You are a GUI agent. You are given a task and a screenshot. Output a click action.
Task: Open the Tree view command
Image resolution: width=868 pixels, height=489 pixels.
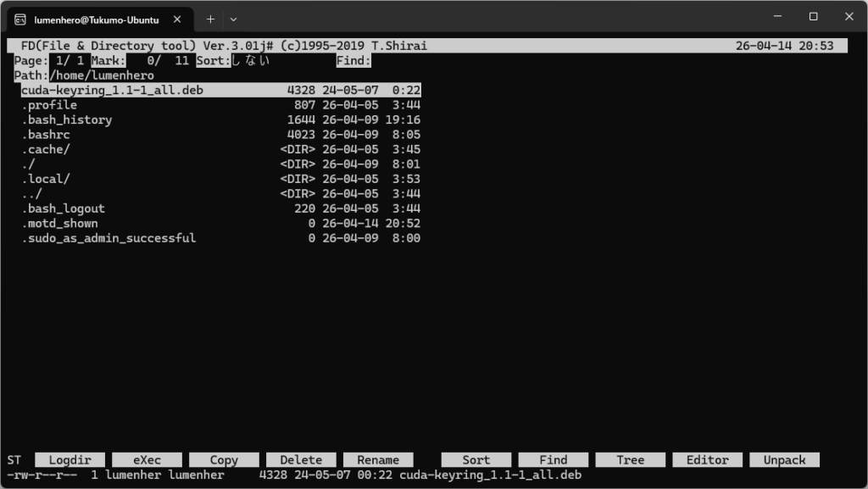[x=630, y=460]
